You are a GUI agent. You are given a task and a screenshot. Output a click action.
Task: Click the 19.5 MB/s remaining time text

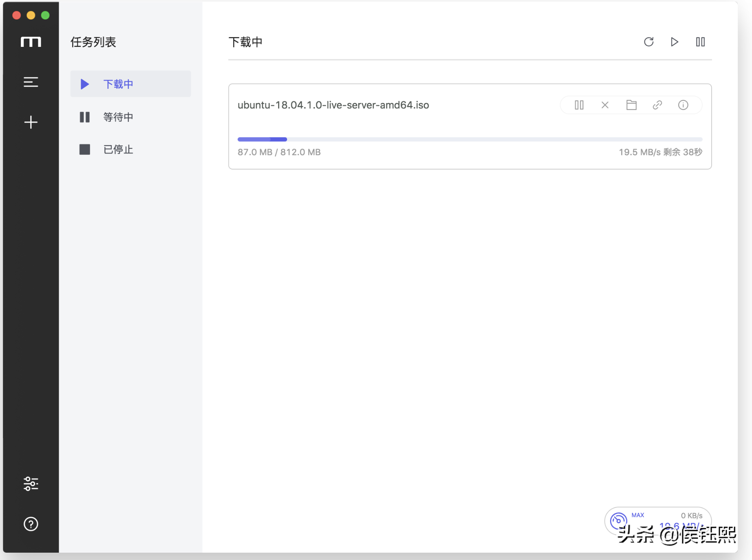660,152
